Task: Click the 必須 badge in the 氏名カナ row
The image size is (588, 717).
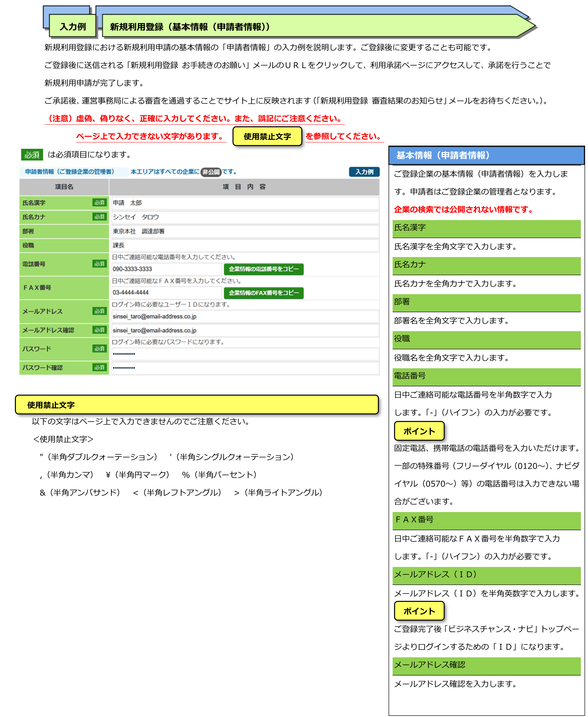Action: click(100, 217)
